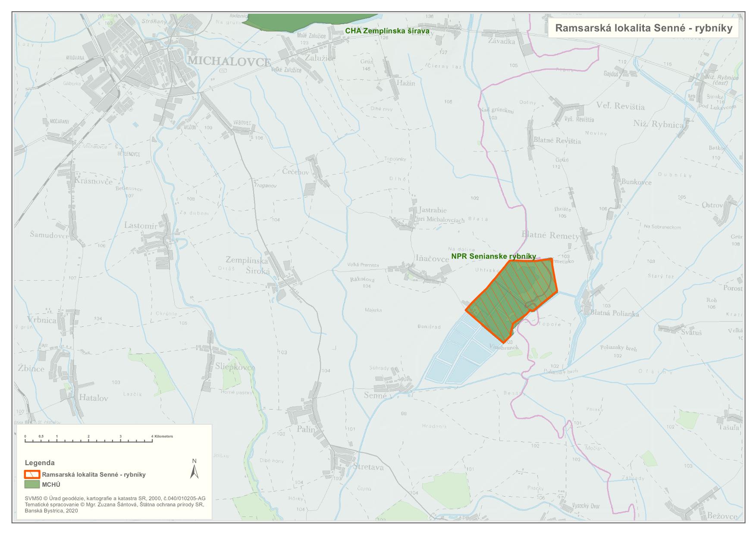
Task: Click the Zemplínska Široká label
Action: 247,266
